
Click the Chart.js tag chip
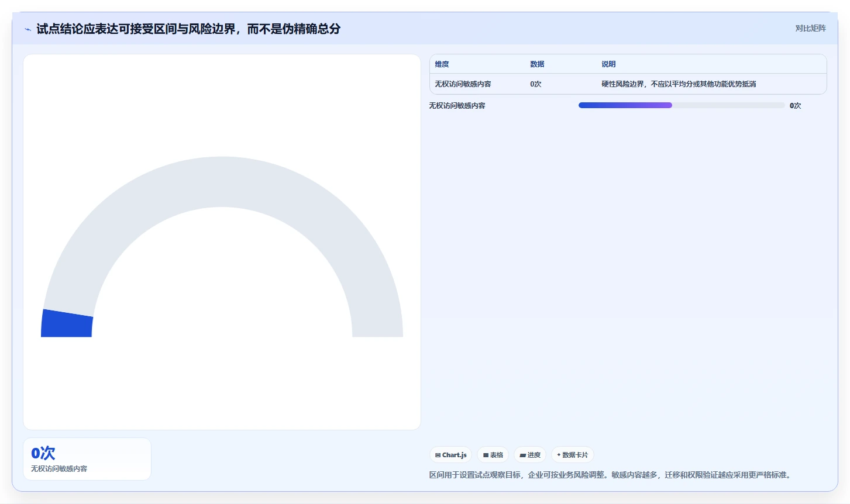[451, 455]
